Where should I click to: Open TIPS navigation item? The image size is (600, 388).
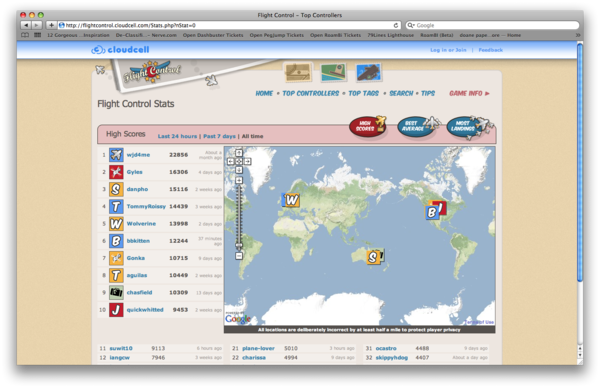point(428,93)
